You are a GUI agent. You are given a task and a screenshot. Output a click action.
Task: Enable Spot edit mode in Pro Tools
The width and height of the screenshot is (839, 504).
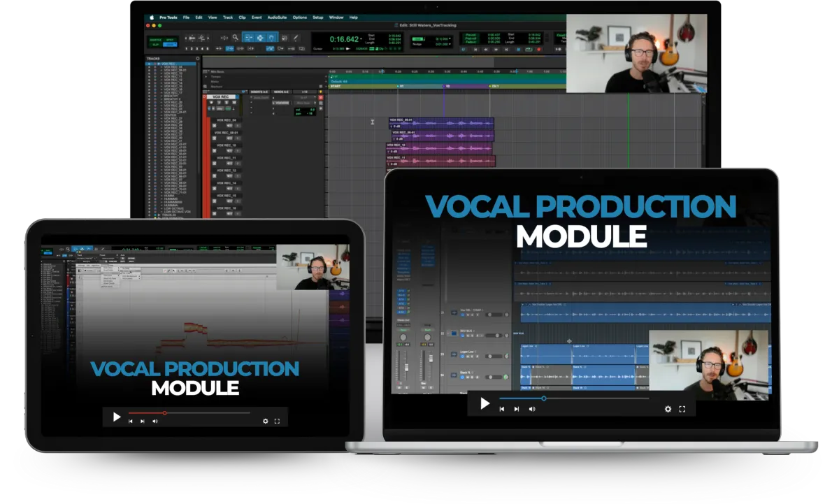(170, 40)
